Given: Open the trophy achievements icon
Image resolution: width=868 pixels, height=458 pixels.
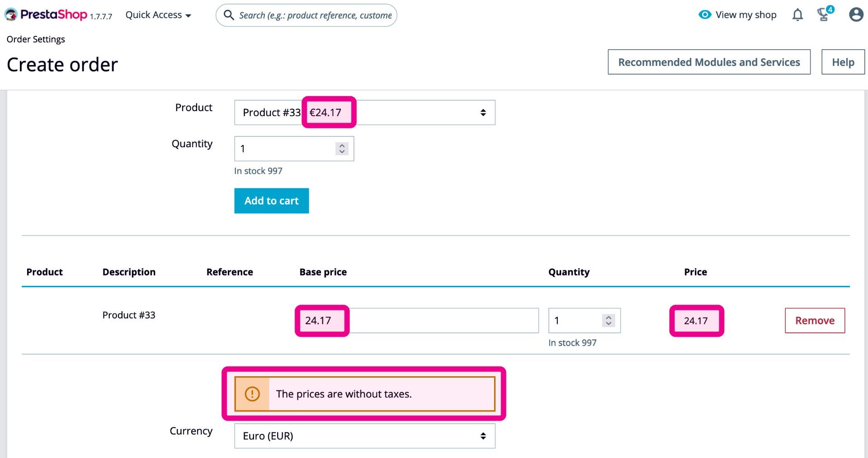Looking at the screenshot, I should [824, 15].
